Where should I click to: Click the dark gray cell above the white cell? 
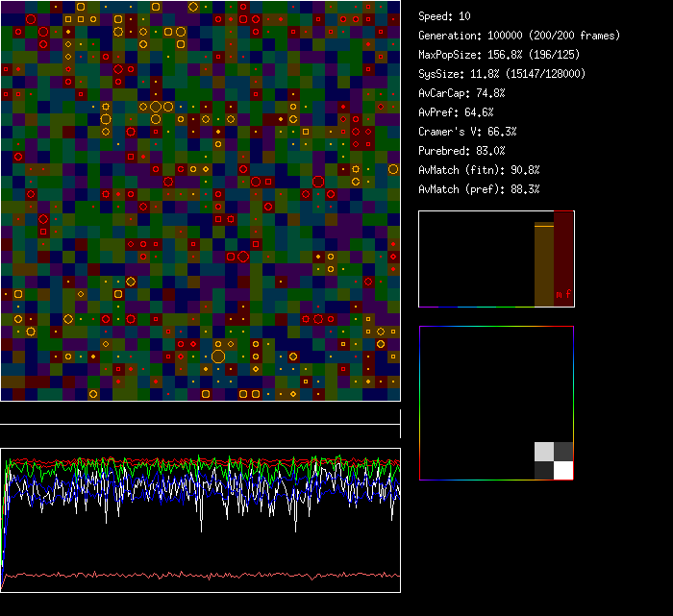click(563, 452)
